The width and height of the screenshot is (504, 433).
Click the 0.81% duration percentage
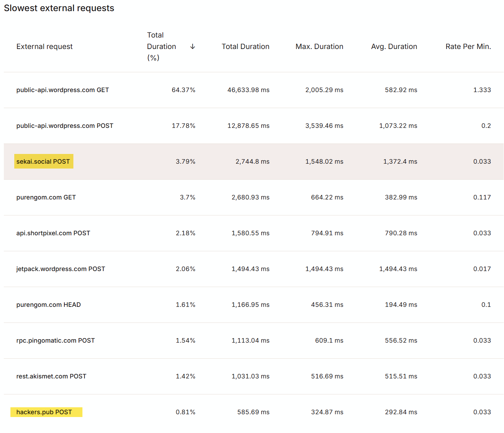tap(186, 412)
